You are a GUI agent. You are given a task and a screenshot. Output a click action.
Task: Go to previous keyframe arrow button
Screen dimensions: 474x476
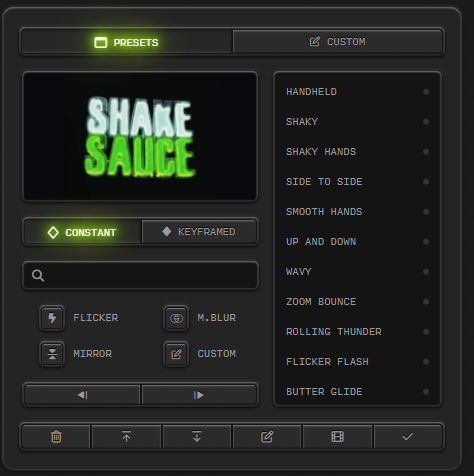pyautogui.click(x=82, y=395)
